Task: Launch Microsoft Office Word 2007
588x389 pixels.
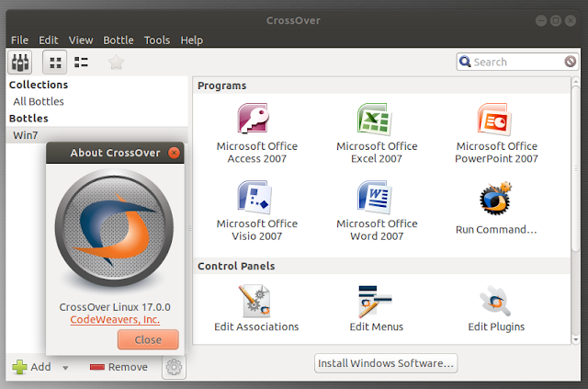Action: point(377,211)
